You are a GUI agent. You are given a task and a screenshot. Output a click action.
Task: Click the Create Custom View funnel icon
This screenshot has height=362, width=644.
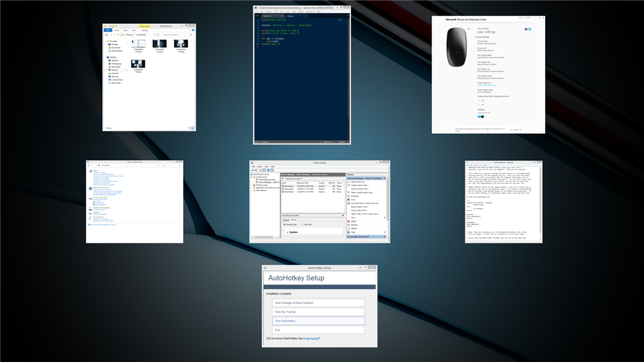click(348, 185)
